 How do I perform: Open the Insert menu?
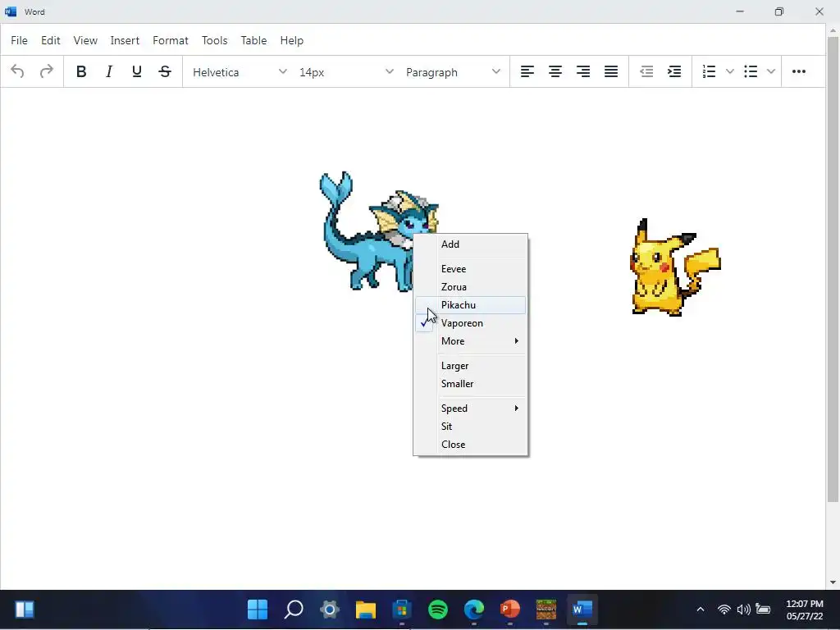coord(125,40)
